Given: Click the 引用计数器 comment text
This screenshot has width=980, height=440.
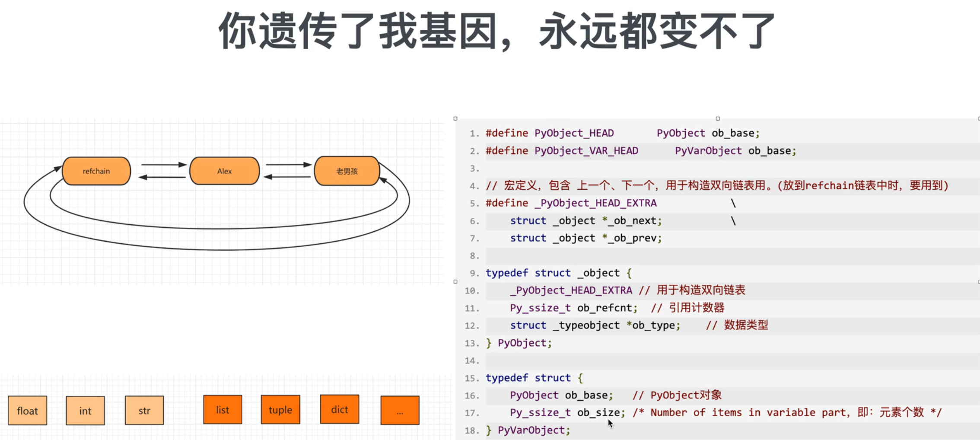Looking at the screenshot, I should (697, 308).
